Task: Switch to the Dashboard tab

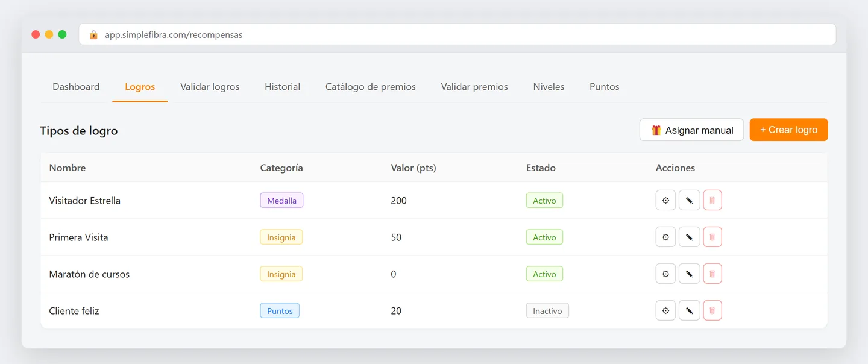Action: click(76, 87)
